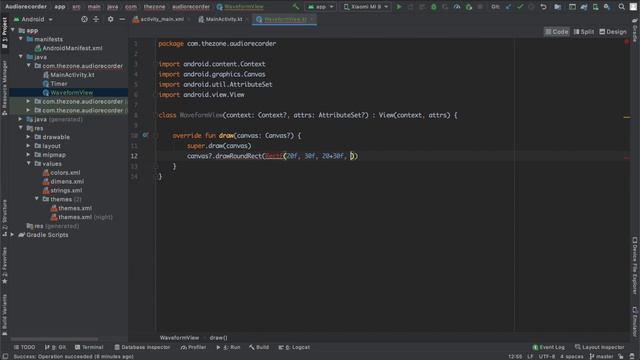Expand Gradle Scripts node

coord(12,235)
